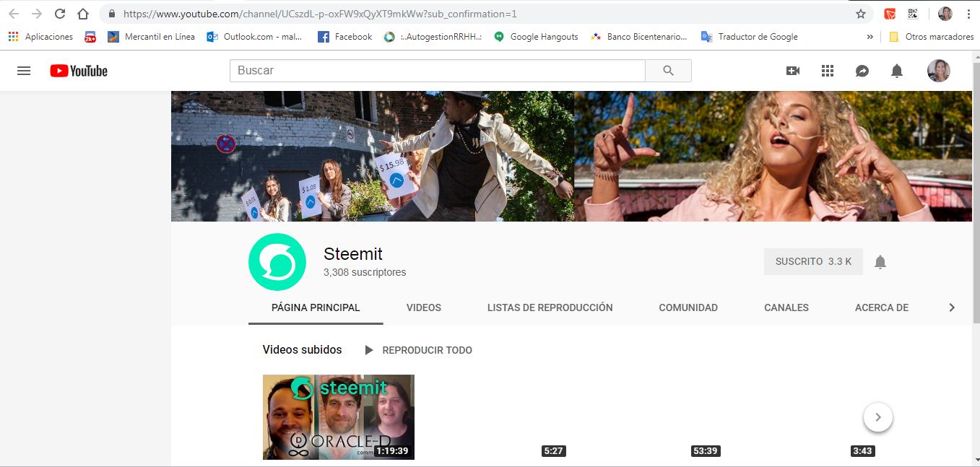Open the Mercantil en Línea bookmark
Screen dimensions: 980x467
(x=152, y=37)
